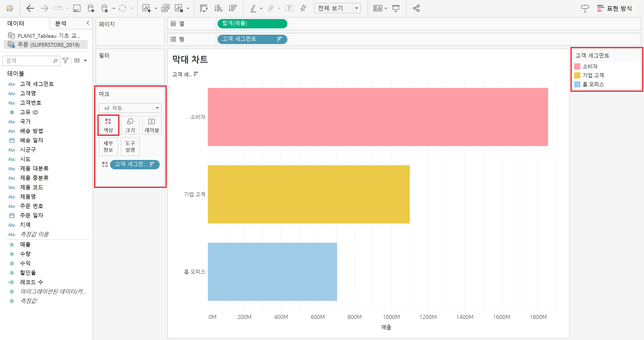Open the 전체 보기 fit dropdown
644x340 pixels.
[x=356, y=8]
